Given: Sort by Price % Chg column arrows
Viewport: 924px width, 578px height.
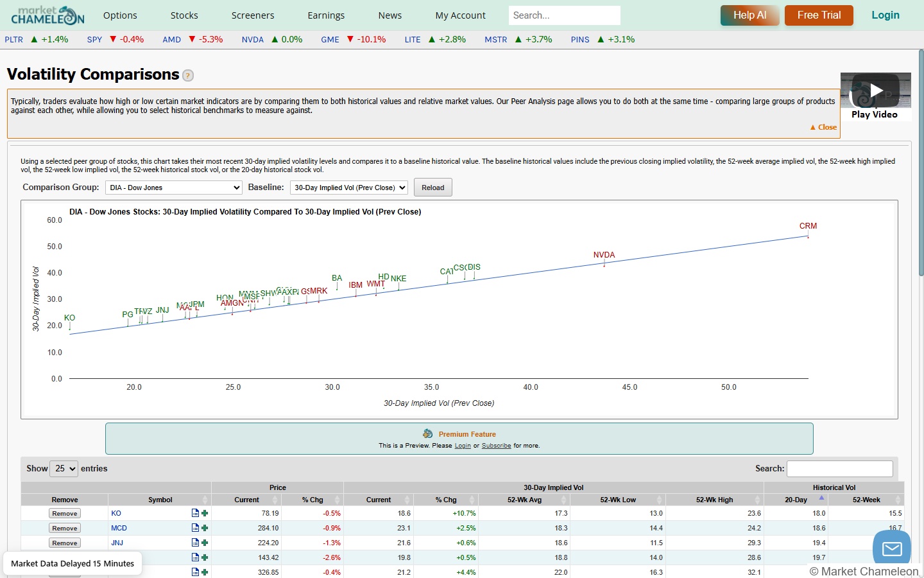Looking at the screenshot, I should pyautogui.click(x=338, y=500).
